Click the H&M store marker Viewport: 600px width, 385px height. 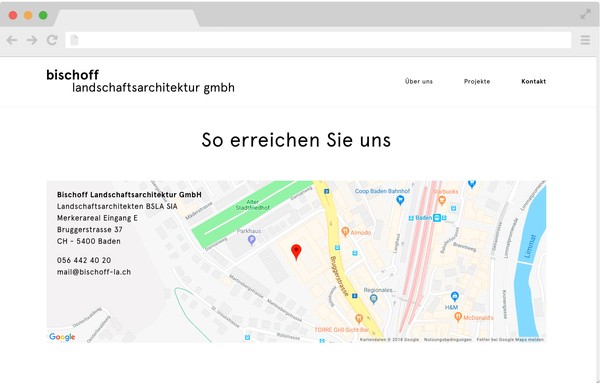point(455,296)
